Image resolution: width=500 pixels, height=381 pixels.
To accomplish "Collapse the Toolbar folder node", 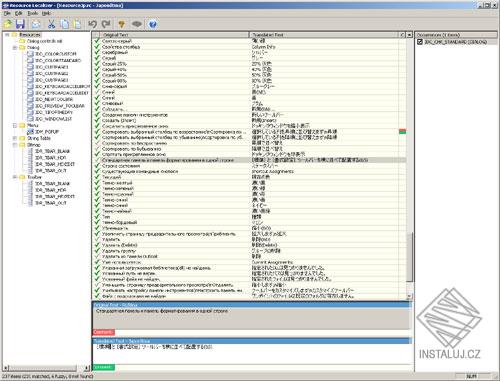I will tap(15, 177).
